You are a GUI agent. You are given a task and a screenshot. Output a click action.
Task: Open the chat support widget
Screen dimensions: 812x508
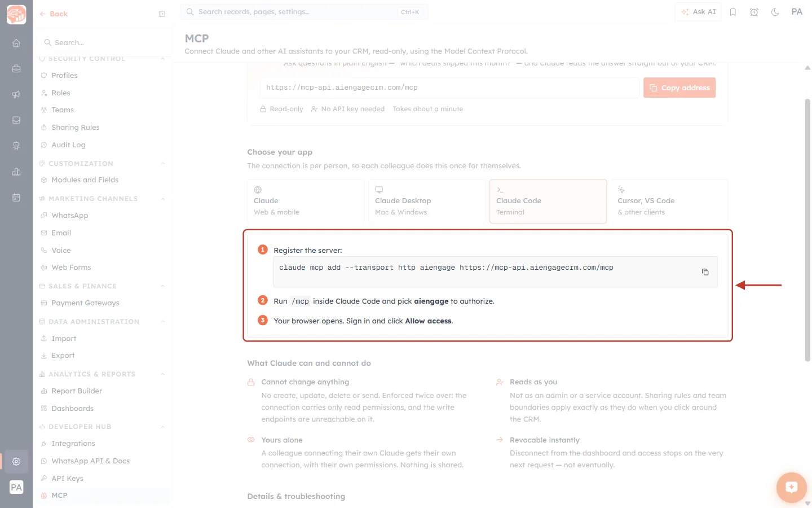(791, 487)
